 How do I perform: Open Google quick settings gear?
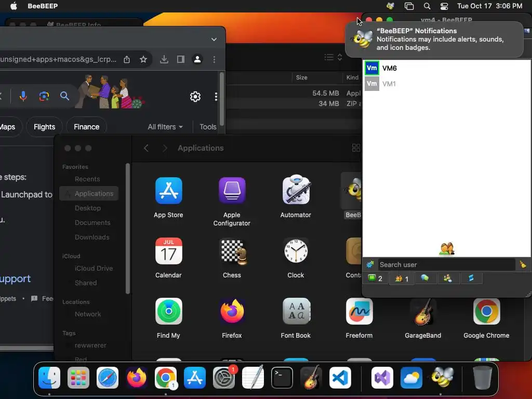click(x=195, y=97)
